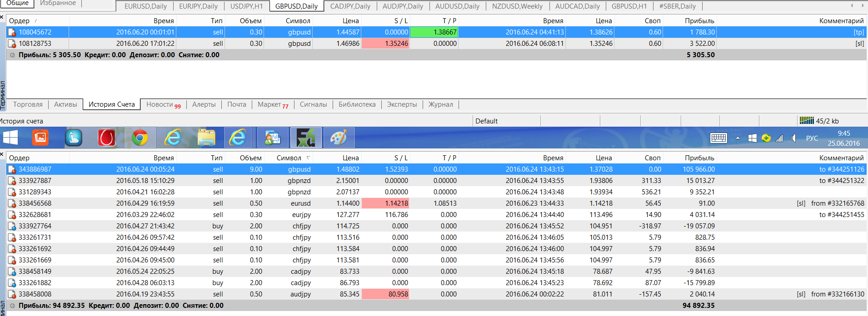Switch to GBPUSD,H1 chart tab

629,6
